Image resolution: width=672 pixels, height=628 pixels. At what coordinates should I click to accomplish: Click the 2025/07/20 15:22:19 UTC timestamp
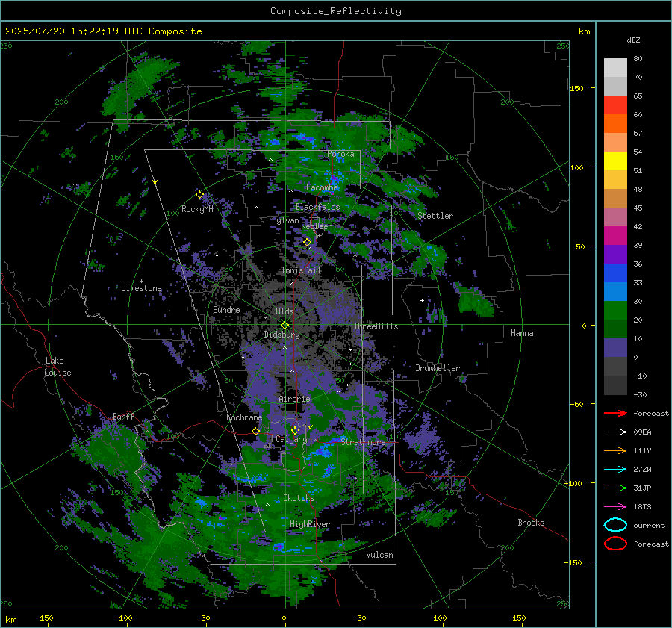104,31
